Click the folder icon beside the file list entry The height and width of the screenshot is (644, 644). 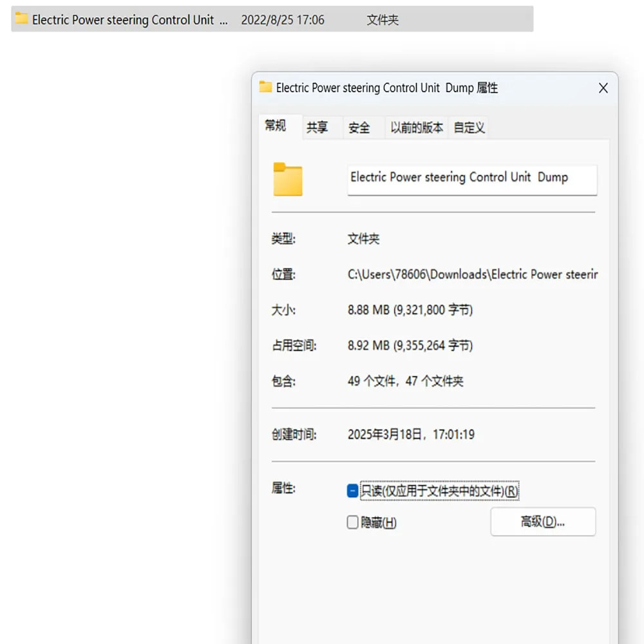point(21,19)
